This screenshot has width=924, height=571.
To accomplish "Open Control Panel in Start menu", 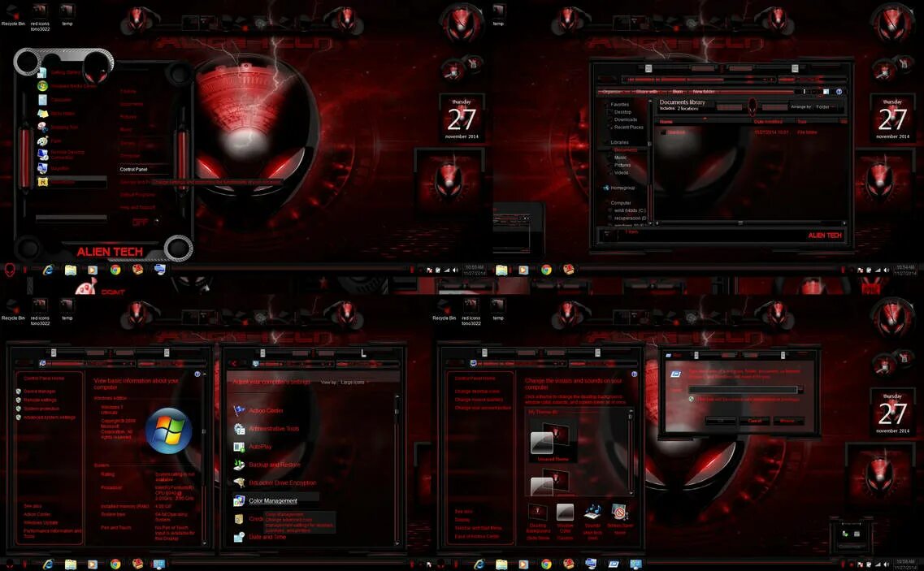I will (x=134, y=169).
